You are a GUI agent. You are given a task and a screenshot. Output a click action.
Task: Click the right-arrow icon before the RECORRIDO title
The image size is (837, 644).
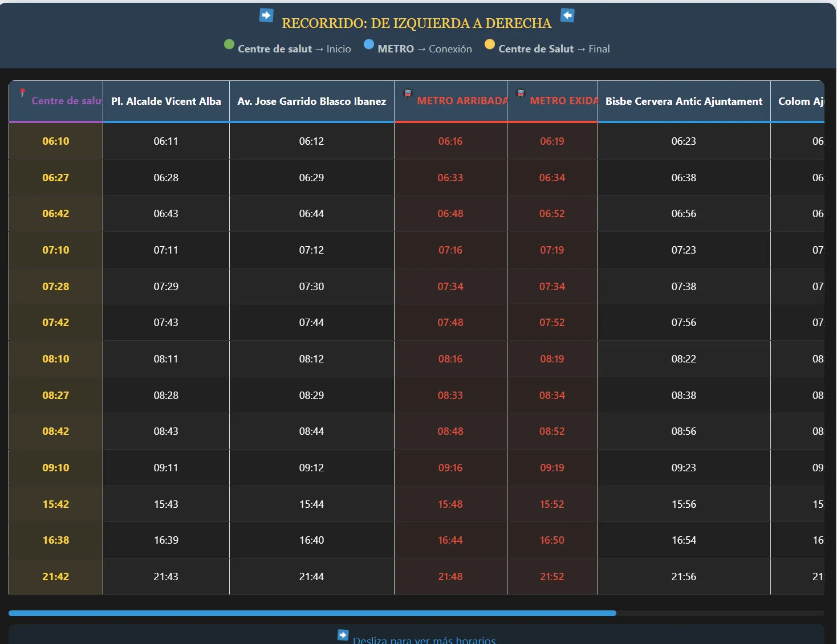(x=266, y=15)
